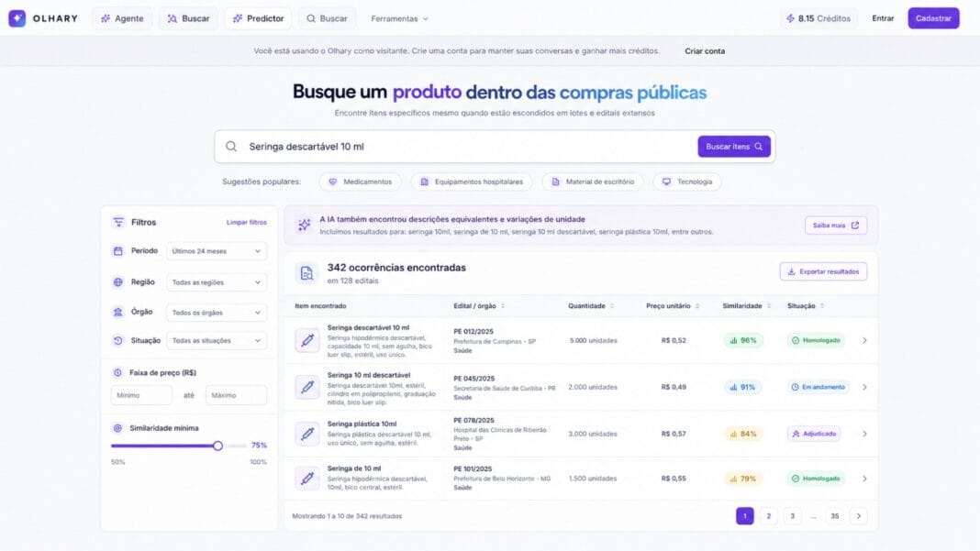Expand row PE 078/2025 with chevron
Screen dimensions: 980x551
(864, 434)
